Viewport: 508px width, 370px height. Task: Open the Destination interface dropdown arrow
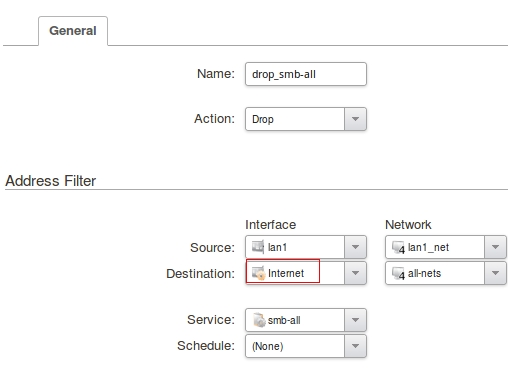click(355, 273)
